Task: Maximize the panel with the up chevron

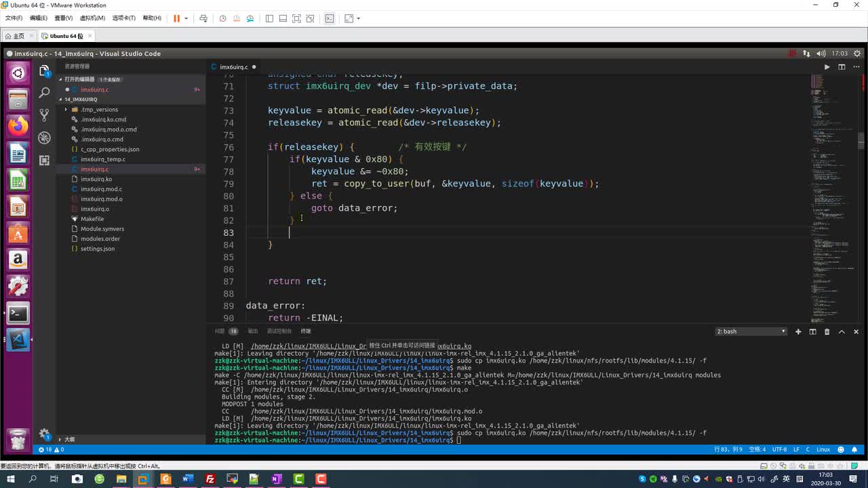Action: (x=842, y=331)
